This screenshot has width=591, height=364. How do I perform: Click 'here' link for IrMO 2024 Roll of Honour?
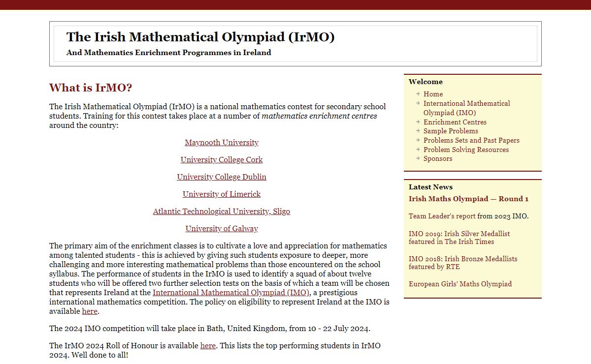(x=208, y=346)
